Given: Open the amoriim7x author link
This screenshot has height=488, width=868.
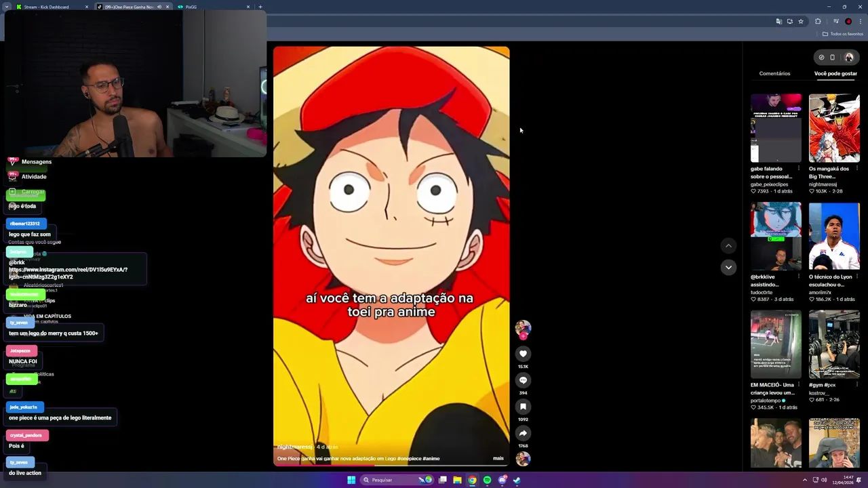Looking at the screenshot, I should click(x=820, y=292).
